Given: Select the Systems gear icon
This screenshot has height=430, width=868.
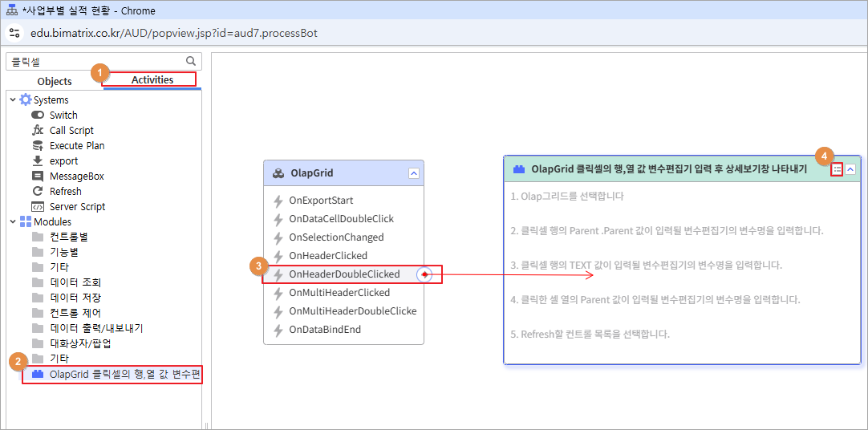Looking at the screenshot, I should [26, 100].
